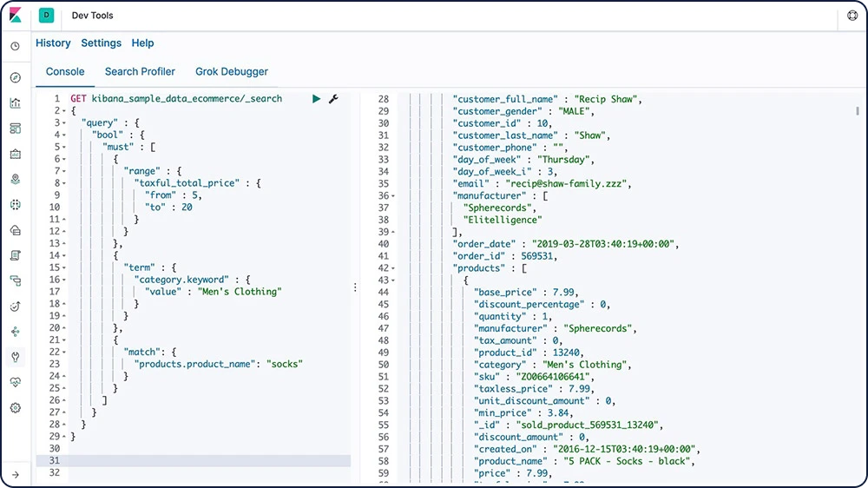Open Maps icon in sidebar
The image size is (868, 488).
coord(16,180)
